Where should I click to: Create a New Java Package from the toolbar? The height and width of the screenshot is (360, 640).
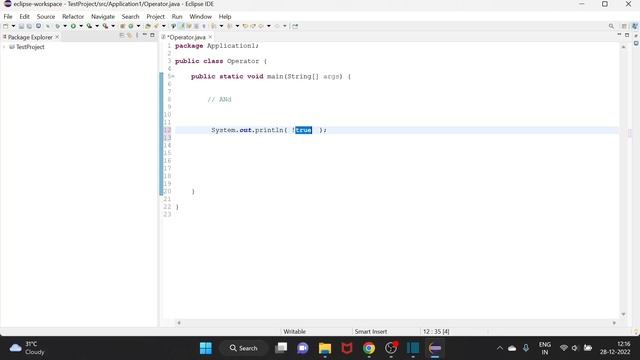122,26
